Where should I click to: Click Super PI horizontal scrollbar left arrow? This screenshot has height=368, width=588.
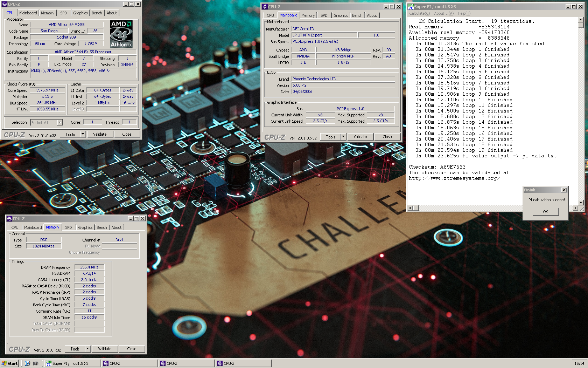(410, 208)
